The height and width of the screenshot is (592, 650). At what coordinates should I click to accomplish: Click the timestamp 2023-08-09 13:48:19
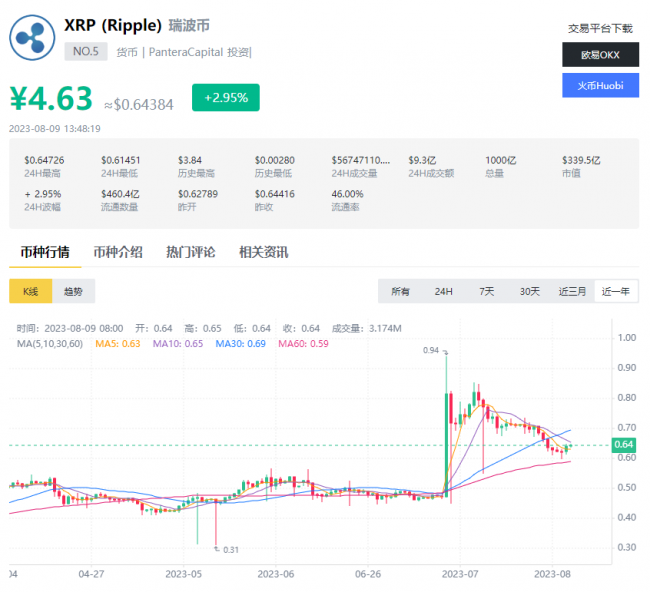[x=55, y=129]
